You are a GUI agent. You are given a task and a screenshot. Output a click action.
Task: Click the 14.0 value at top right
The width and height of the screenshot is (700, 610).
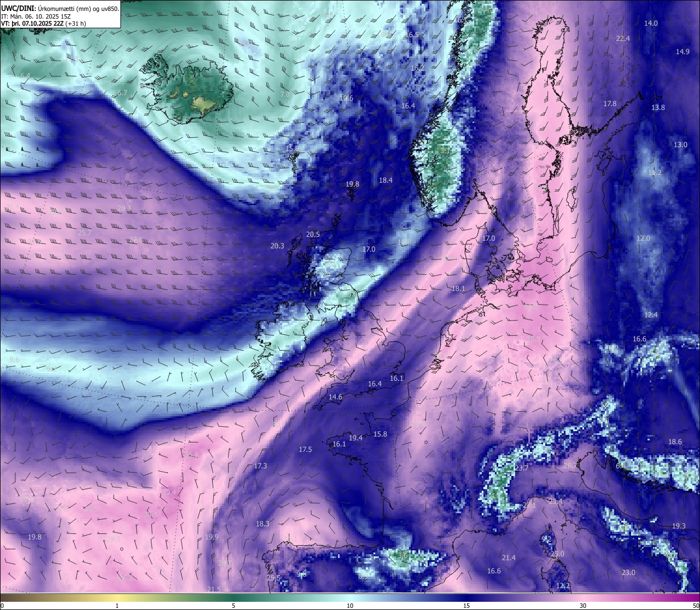651,24
